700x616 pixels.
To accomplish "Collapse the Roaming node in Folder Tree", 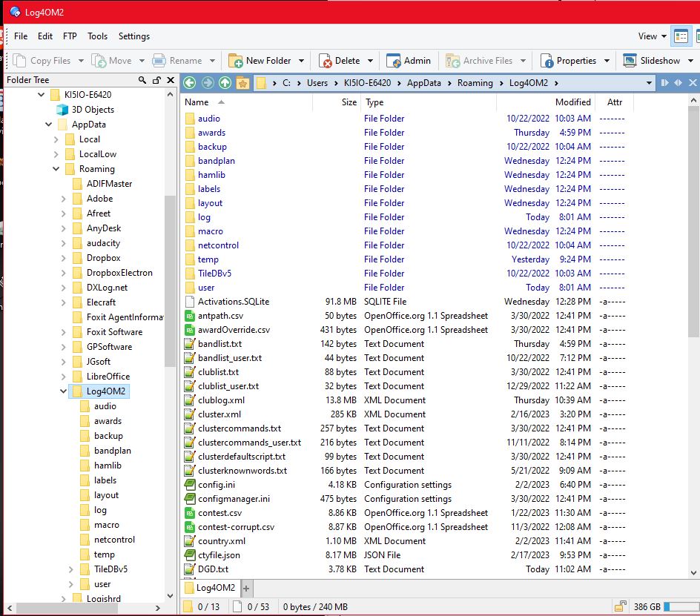I will click(56, 169).
